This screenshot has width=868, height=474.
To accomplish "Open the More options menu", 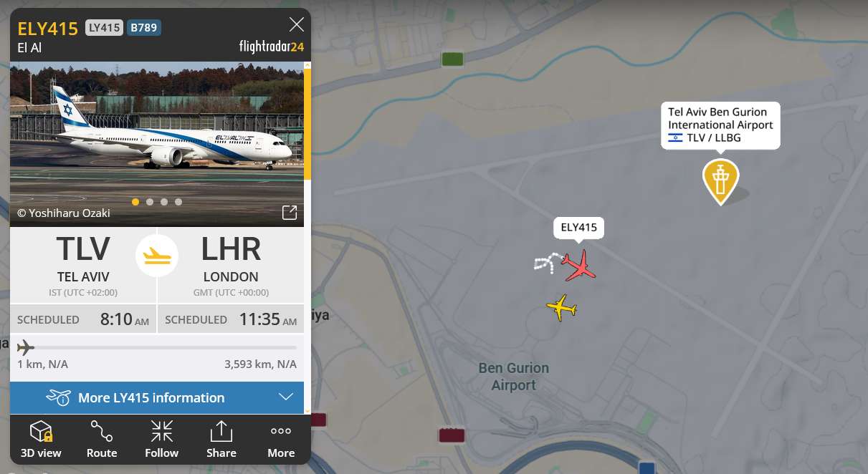I will 281,439.
